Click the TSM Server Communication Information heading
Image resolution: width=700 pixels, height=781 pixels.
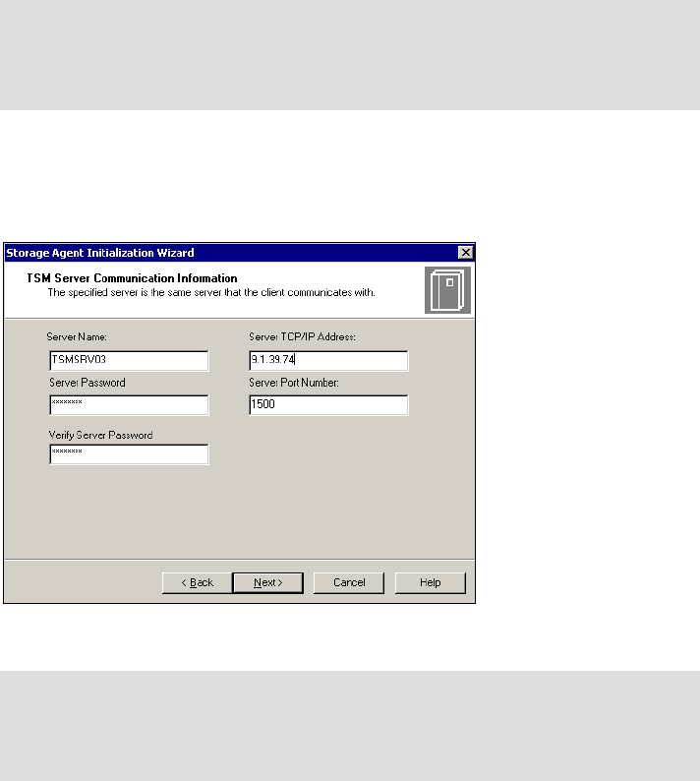132,278
